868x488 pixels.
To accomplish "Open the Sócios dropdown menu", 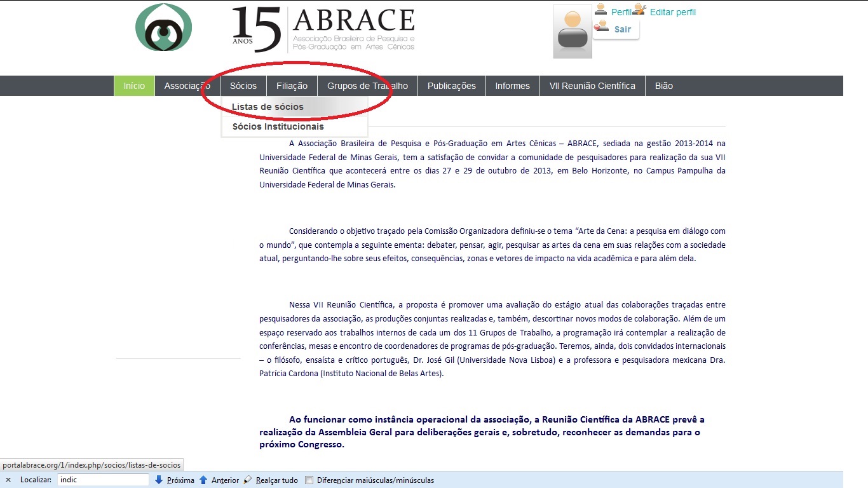I will coord(243,86).
